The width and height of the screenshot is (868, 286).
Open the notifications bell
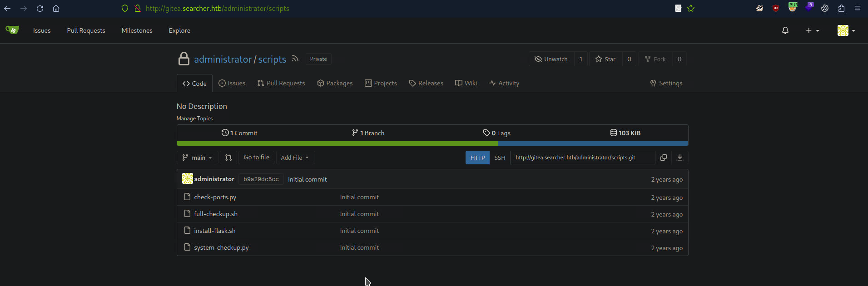pyautogui.click(x=785, y=30)
